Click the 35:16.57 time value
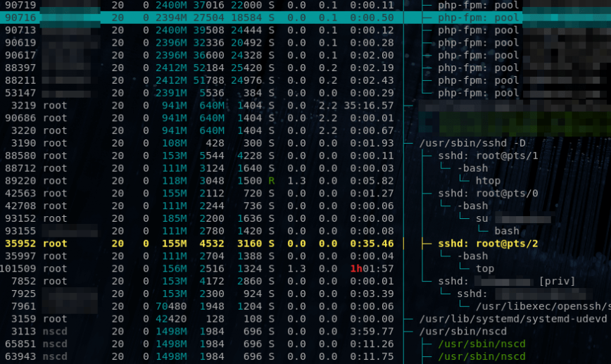Image resolution: width=611 pixels, height=364 pixels. (368, 105)
